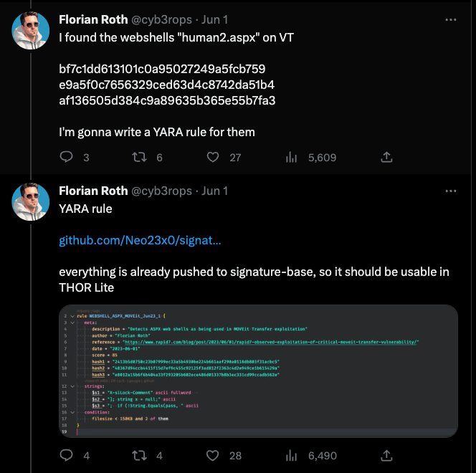Reply to the YARA rule tweet

(x=66, y=456)
